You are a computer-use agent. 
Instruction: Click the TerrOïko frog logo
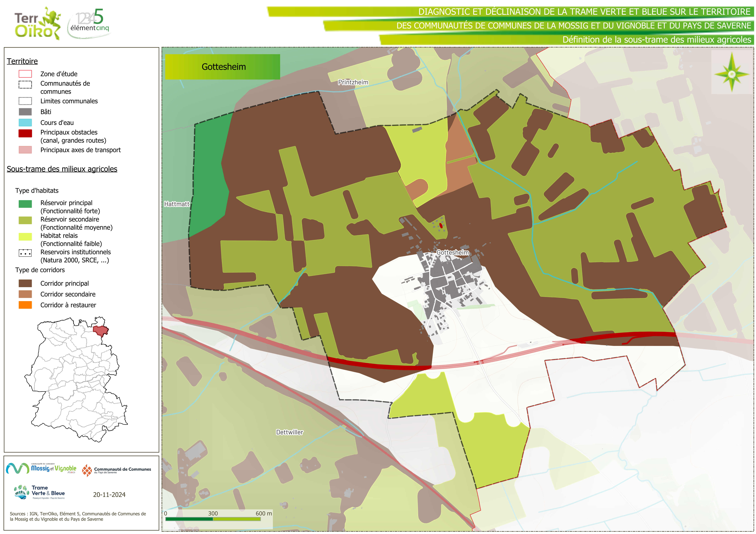coord(37,24)
